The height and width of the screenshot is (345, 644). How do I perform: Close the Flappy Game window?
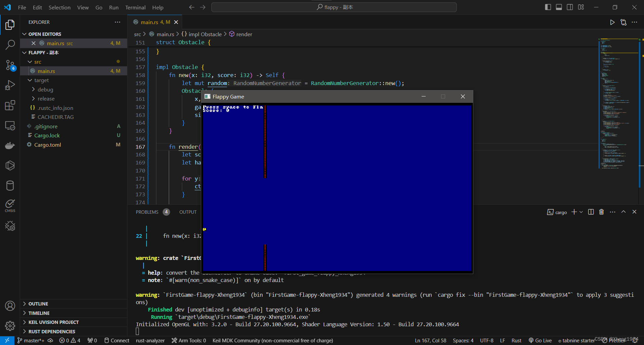(x=463, y=96)
